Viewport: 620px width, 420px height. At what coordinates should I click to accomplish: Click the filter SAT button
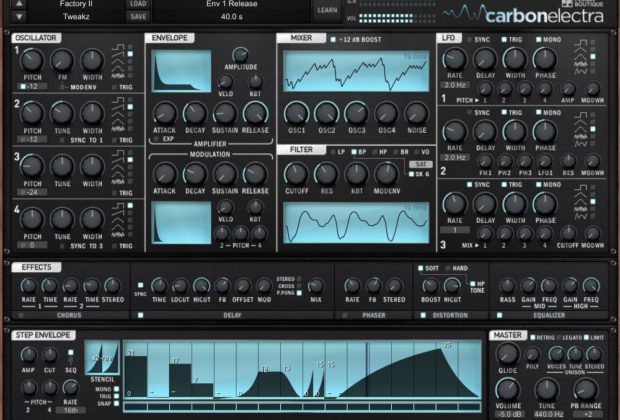point(421,164)
